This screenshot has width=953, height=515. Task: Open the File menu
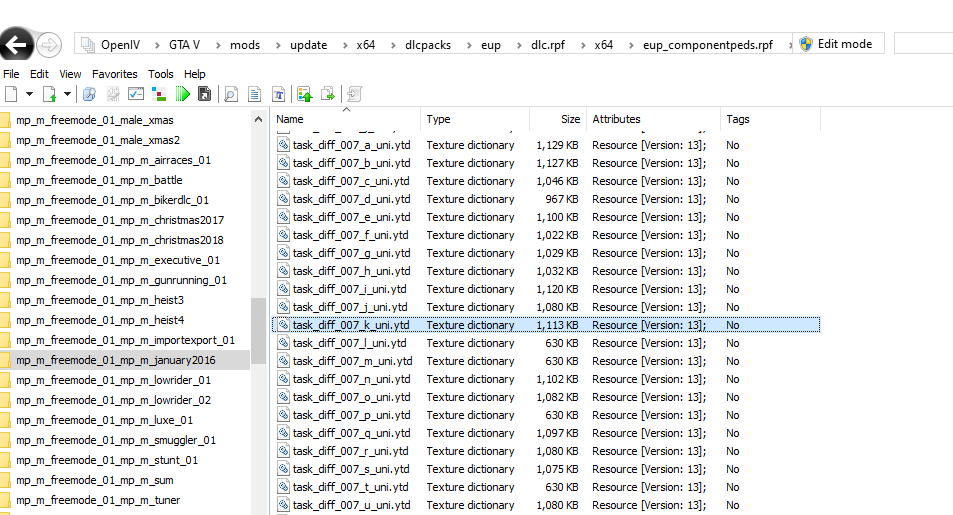tap(12, 74)
